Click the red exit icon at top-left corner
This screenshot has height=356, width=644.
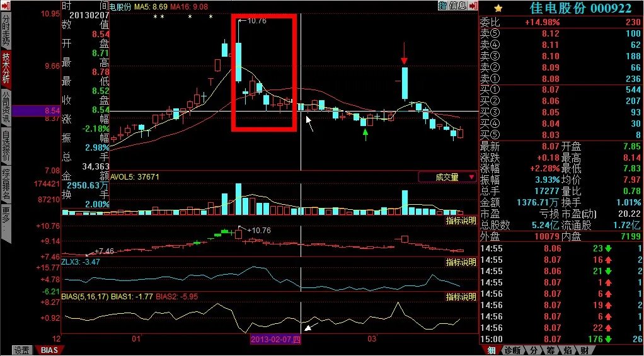coord(5,6)
